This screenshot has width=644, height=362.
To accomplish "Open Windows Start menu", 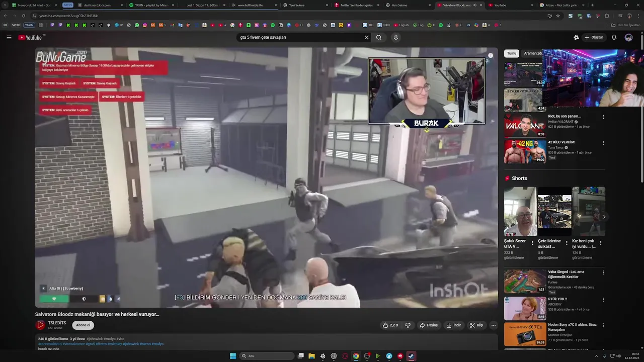I will tap(233, 356).
